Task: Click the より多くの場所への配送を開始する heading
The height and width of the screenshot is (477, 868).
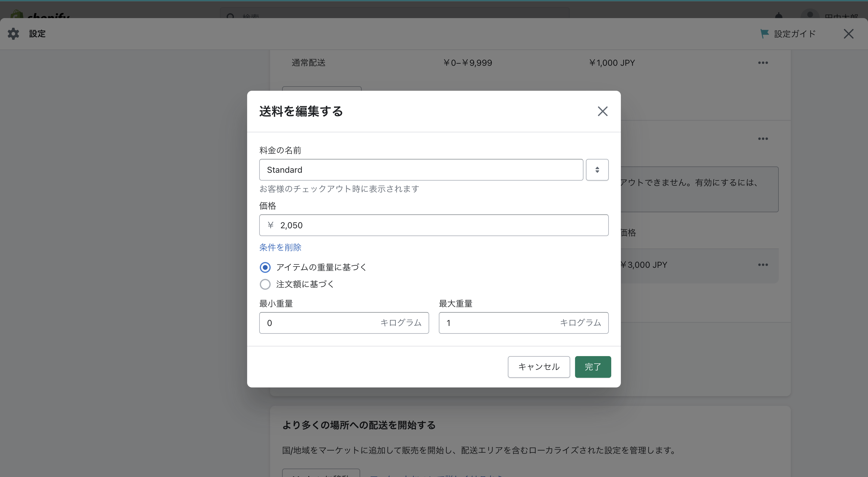Action: coord(359,425)
